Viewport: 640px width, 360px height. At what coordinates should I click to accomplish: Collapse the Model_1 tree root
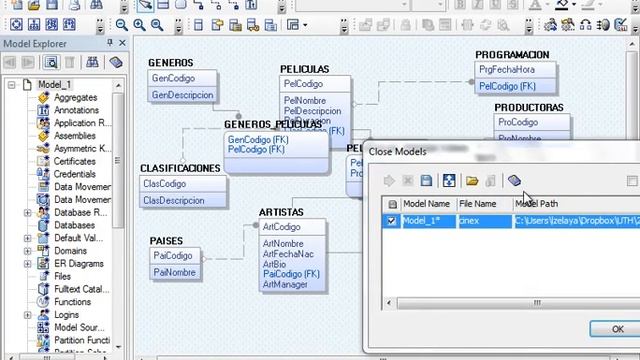click(11, 85)
